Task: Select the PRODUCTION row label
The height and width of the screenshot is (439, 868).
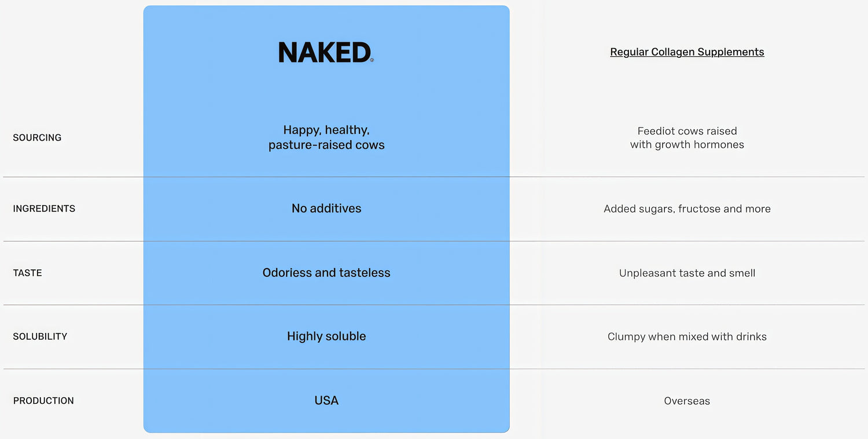Action: point(43,401)
